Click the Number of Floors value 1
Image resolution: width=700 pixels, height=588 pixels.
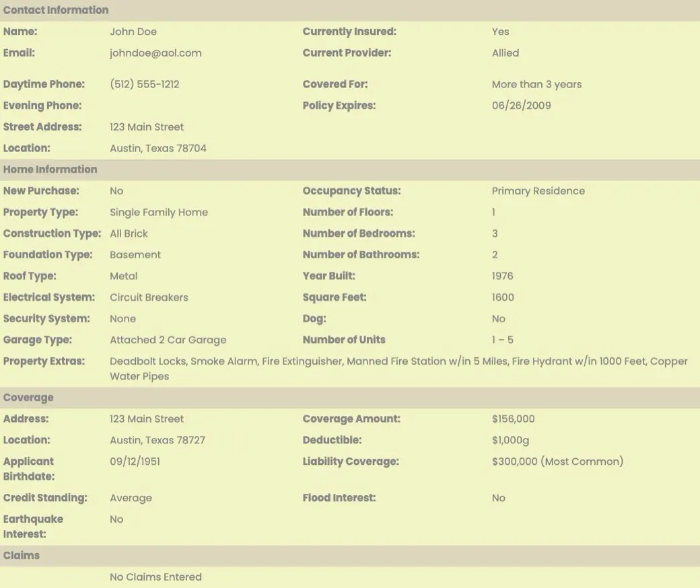tap(494, 213)
